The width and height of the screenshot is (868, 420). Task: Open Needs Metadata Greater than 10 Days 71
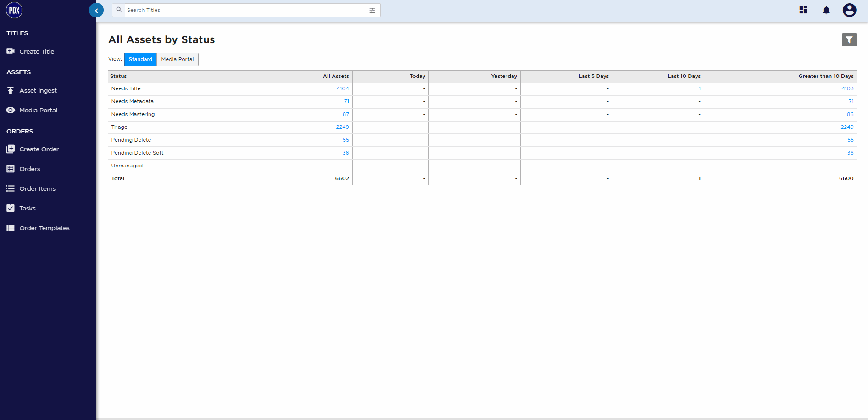click(x=851, y=101)
